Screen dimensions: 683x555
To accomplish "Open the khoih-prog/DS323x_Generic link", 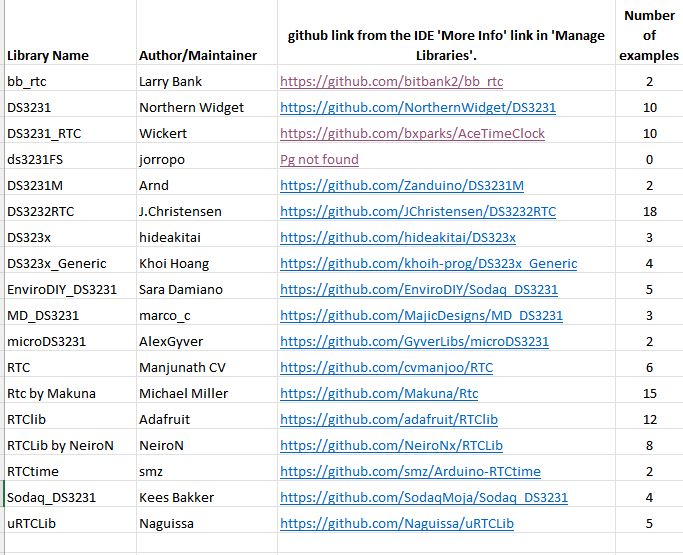I will click(x=429, y=264).
